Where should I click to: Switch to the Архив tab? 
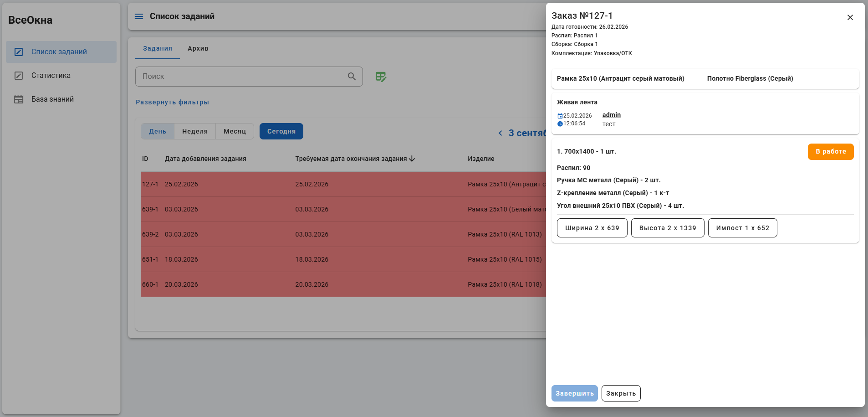click(x=198, y=48)
